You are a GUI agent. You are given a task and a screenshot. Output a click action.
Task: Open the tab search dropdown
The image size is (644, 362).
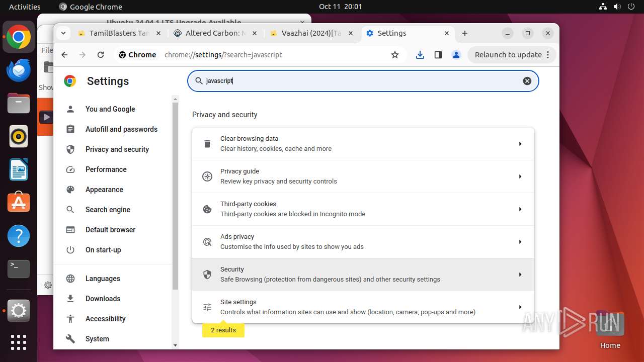[x=63, y=33]
